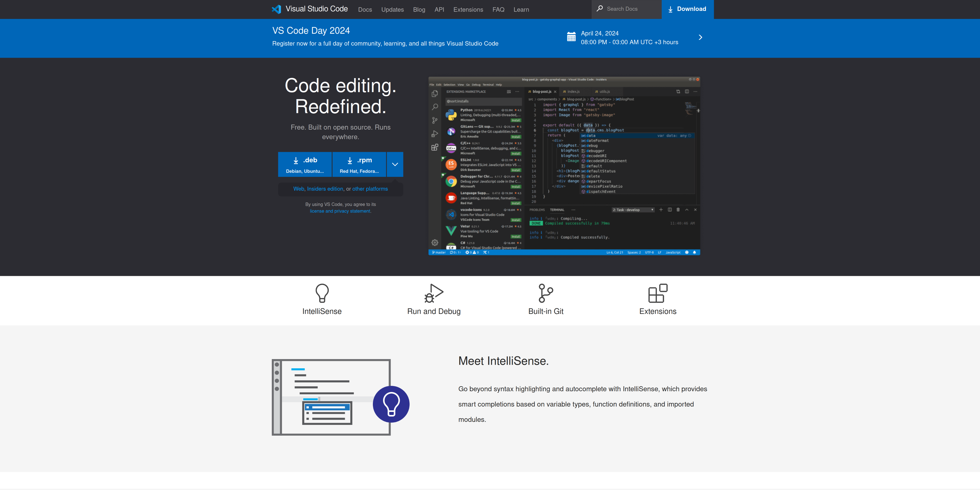Open the VS Code Day 2024 banner title
This screenshot has height=490, width=980.
point(311,30)
